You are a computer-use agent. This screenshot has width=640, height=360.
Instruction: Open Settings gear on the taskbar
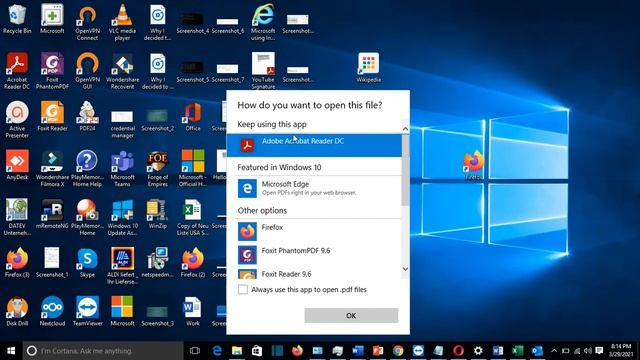click(x=478, y=351)
